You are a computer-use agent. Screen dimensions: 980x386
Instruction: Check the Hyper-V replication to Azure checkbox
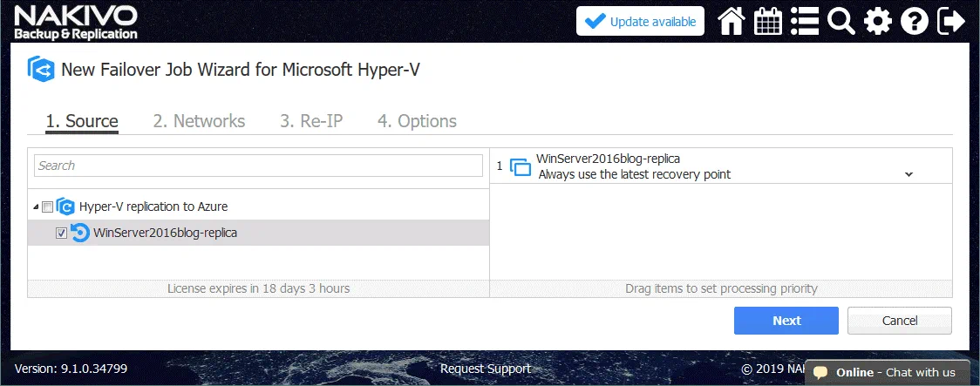point(48,207)
